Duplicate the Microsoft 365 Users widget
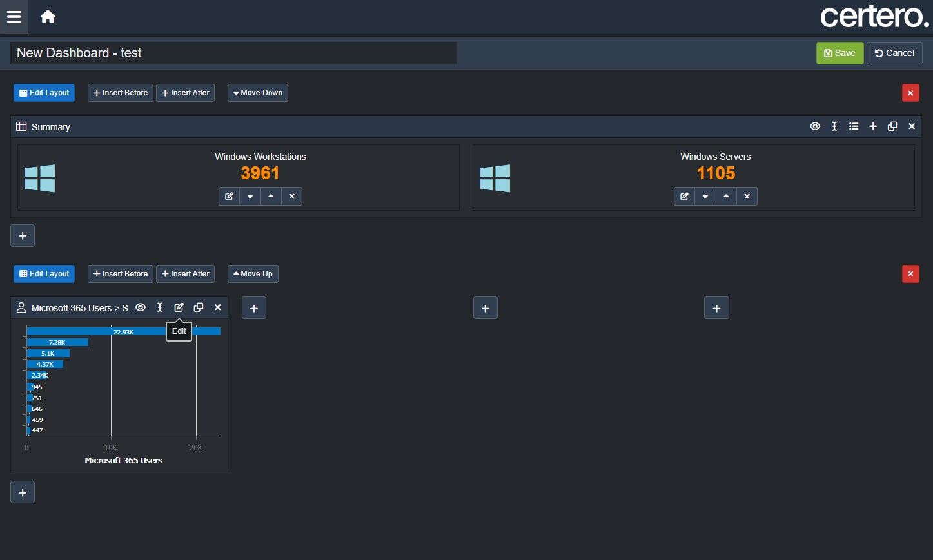 199,307
